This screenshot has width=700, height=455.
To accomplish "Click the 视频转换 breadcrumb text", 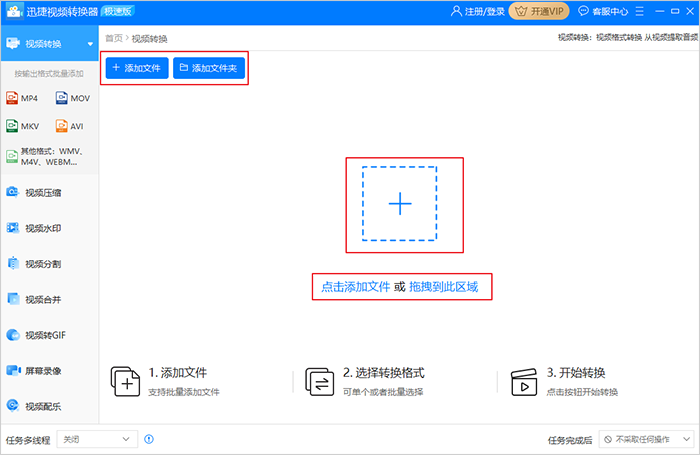I will point(150,39).
